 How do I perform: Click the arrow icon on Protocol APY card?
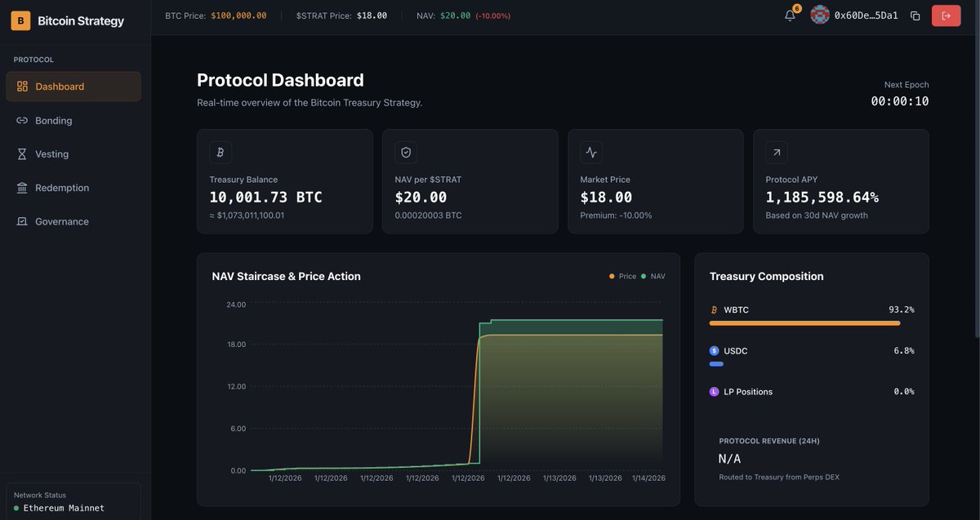coord(776,152)
